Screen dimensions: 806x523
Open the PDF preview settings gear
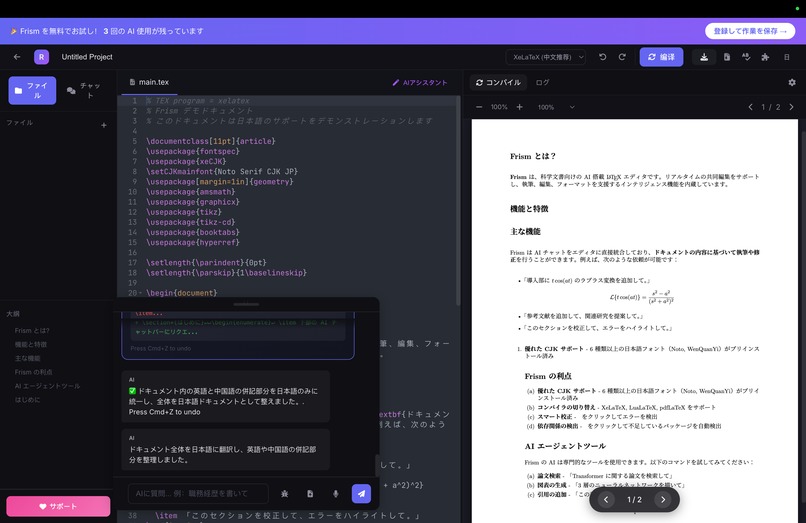pyautogui.click(x=792, y=82)
